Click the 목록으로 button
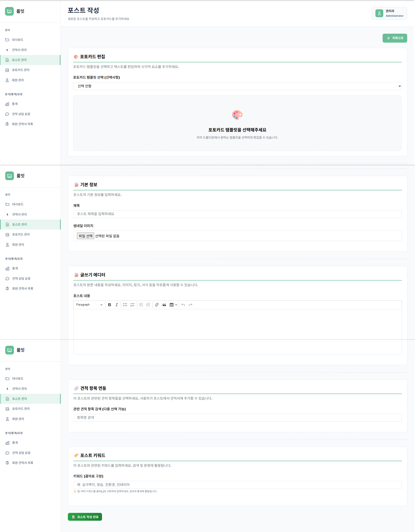 click(x=395, y=38)
